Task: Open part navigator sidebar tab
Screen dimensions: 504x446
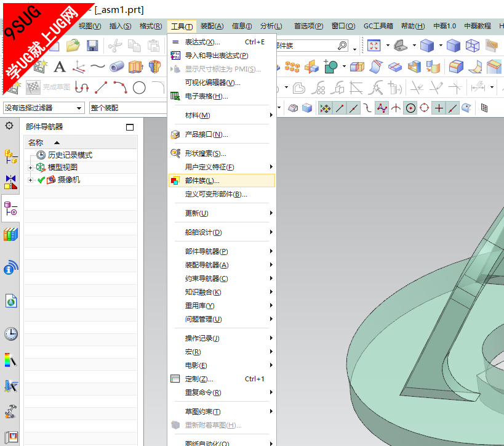Action: 10,208
